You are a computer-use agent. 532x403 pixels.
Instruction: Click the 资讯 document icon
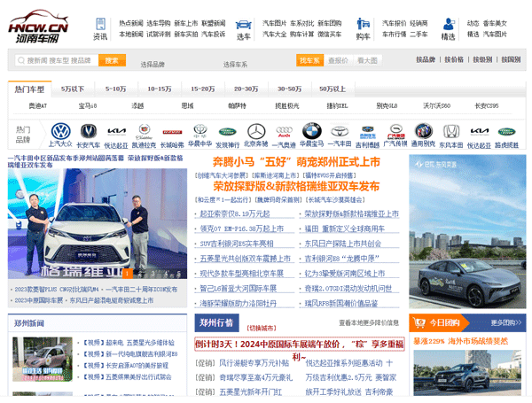[100, 24]
